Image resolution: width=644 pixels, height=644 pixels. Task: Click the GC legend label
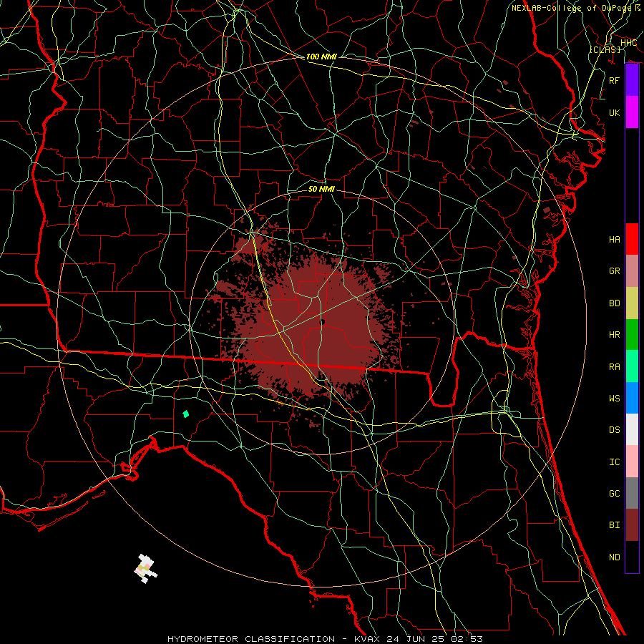[x=615, y=494]
